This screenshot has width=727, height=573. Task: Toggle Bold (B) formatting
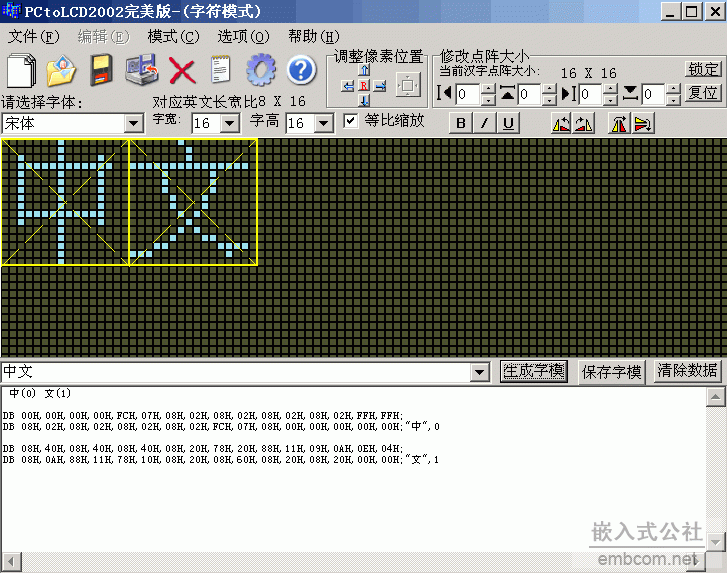[461, 123]
